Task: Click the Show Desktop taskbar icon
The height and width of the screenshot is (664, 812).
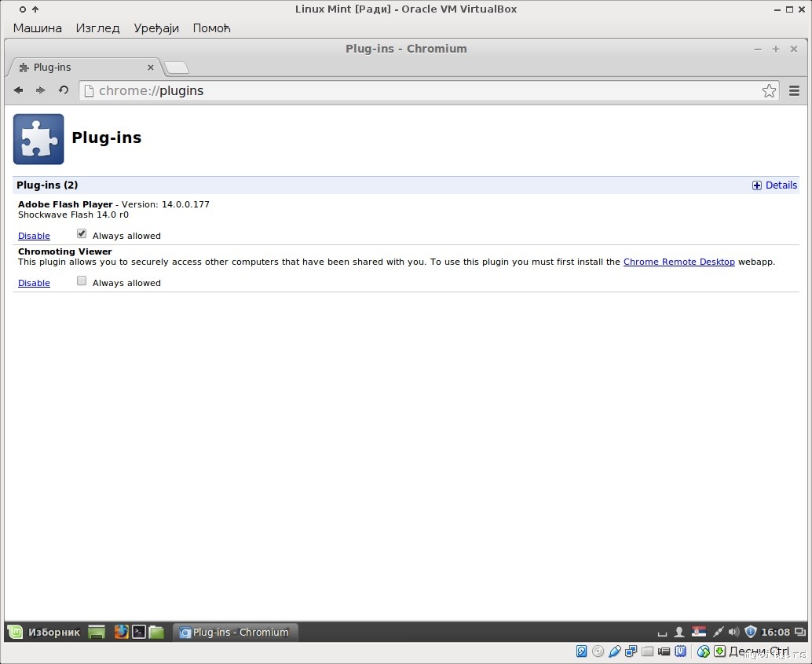Action: pos(97,632)
